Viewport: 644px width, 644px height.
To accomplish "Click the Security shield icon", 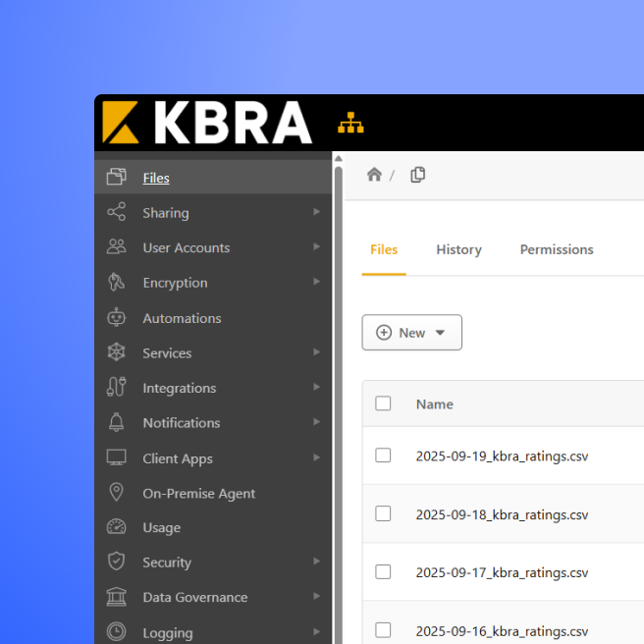I will pos(116,562).
